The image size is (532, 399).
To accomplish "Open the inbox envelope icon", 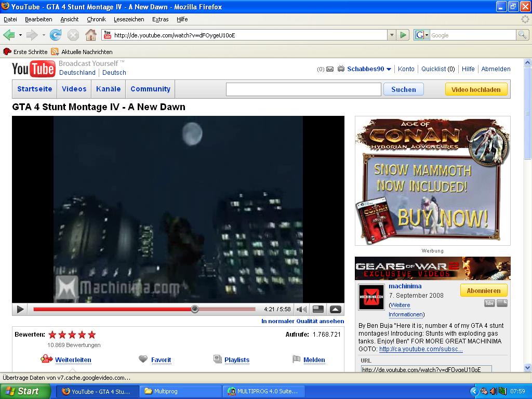I will (330, 69).
